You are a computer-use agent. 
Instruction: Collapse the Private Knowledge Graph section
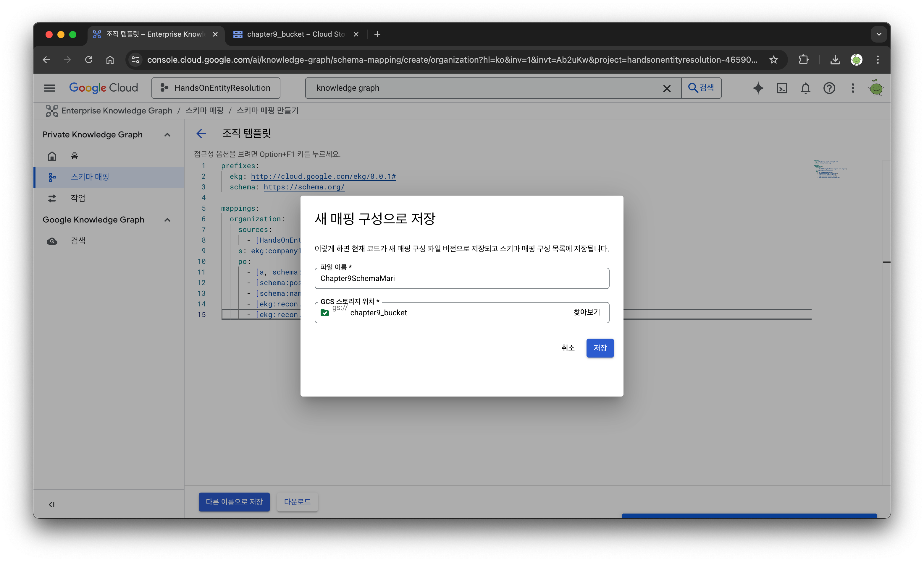168,135
